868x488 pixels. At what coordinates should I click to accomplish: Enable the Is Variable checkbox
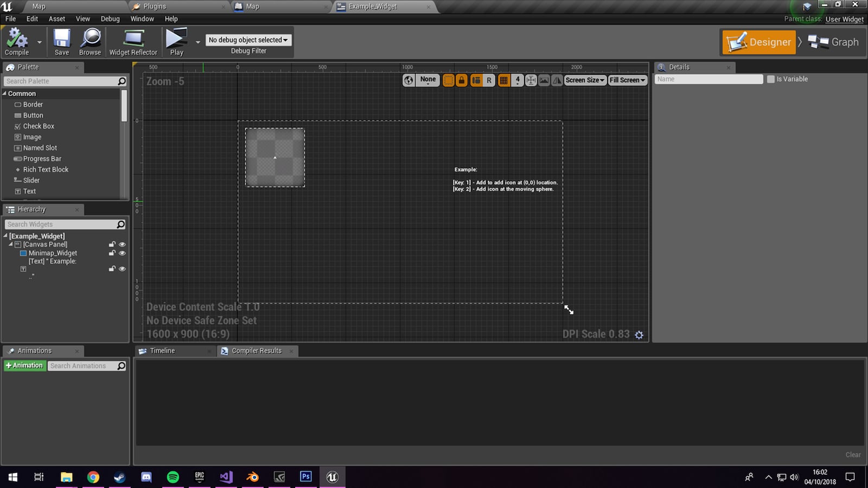coord(771,79)
